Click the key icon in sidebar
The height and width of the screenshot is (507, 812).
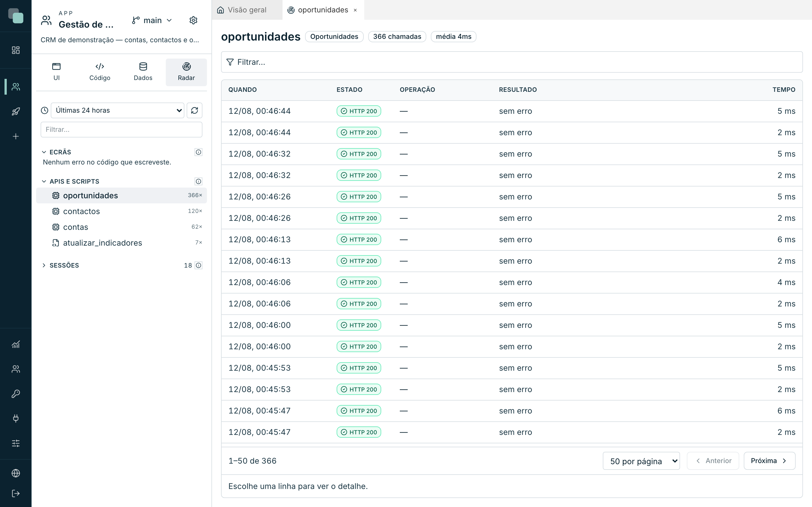tap(16, 394)
